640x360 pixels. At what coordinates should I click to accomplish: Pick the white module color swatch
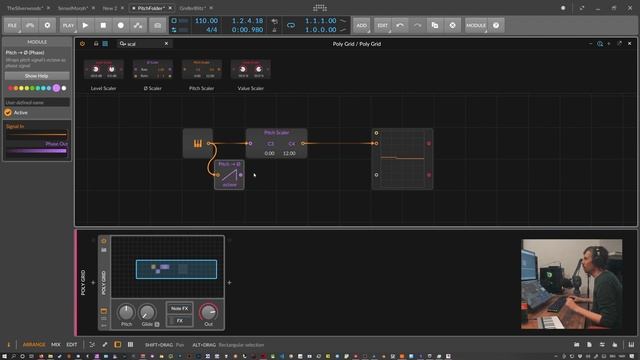tap(64, 88)
